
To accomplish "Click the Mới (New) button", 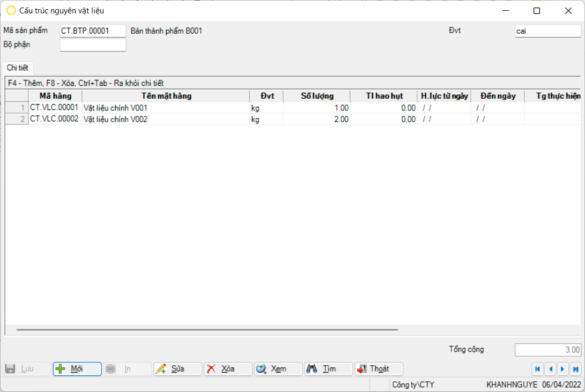I will coord(77,369).
